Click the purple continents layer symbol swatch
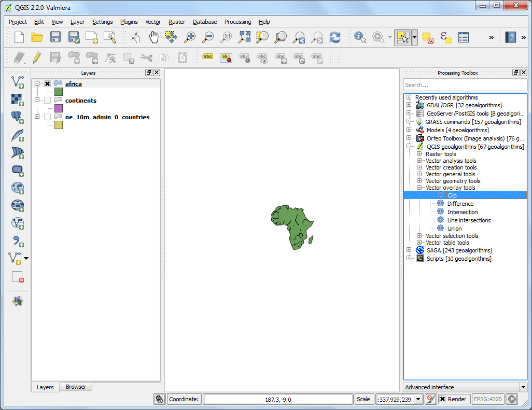The height and width of the screenshot is (410, 532). 59,108
